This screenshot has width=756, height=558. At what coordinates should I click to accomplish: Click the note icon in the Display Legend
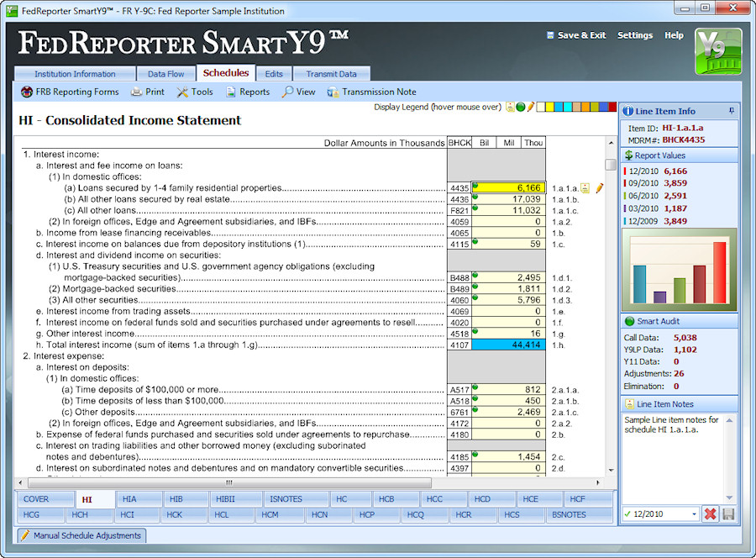click(510, 107)
